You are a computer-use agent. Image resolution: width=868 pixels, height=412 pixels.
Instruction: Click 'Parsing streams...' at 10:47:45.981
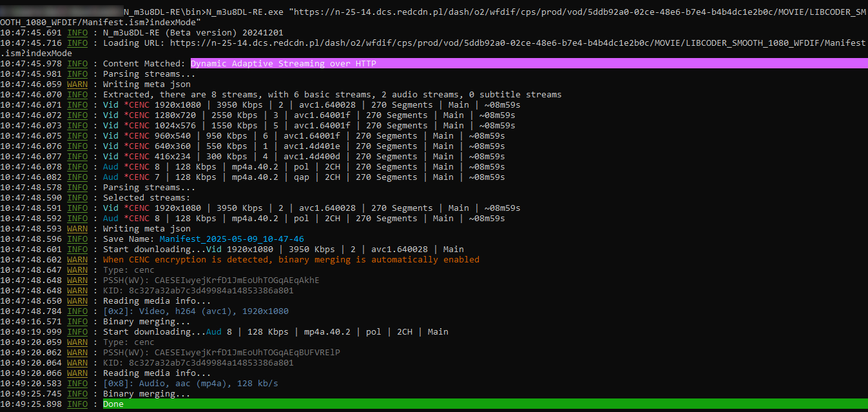[x=149, y=74]
